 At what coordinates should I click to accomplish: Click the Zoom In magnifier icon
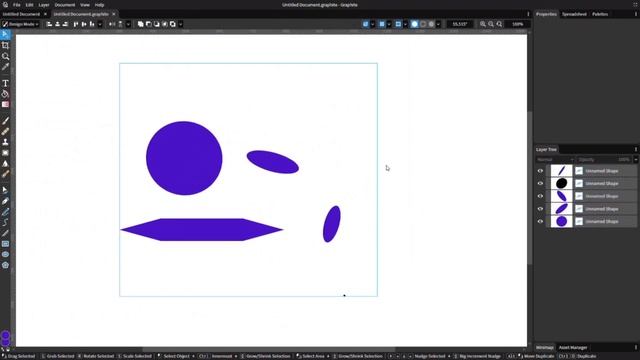point(483,24)
